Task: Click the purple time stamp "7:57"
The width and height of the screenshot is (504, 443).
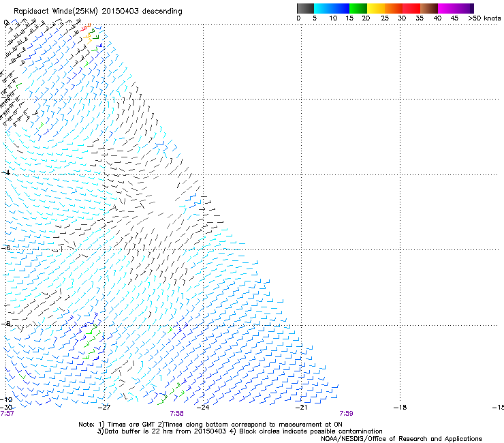Action: tap(7, 414)
